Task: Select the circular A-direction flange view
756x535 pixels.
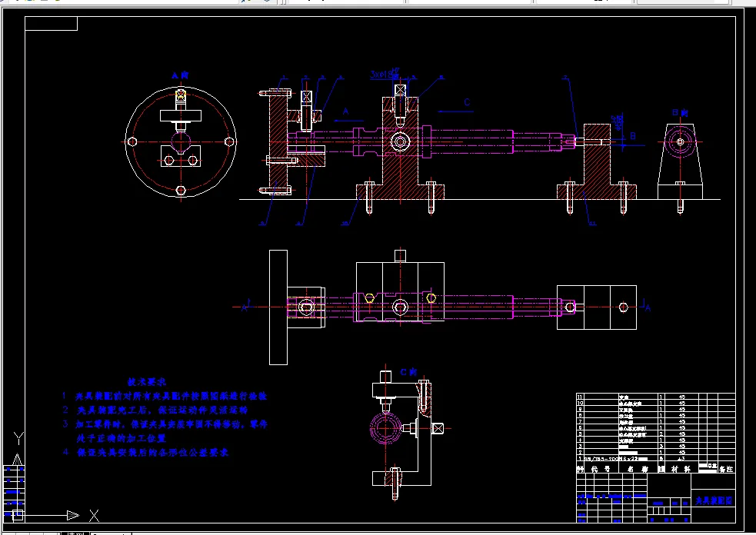Action: [x=181, y=141]
